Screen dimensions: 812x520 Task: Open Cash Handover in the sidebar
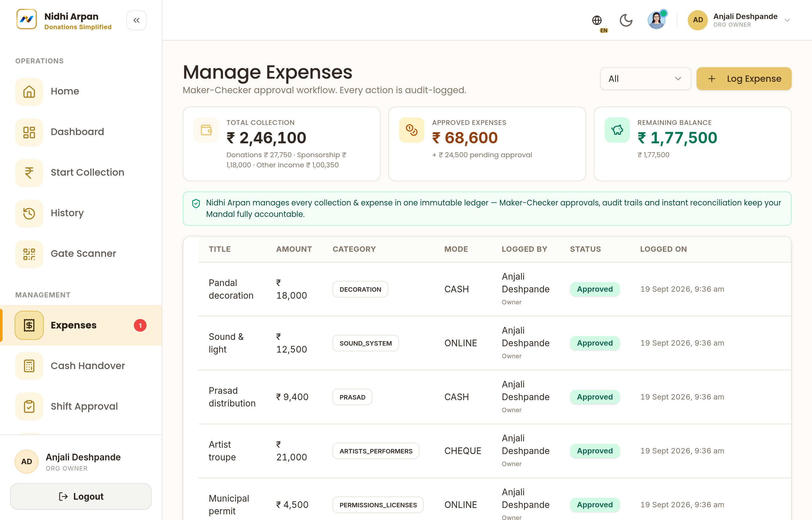point(81,366)
